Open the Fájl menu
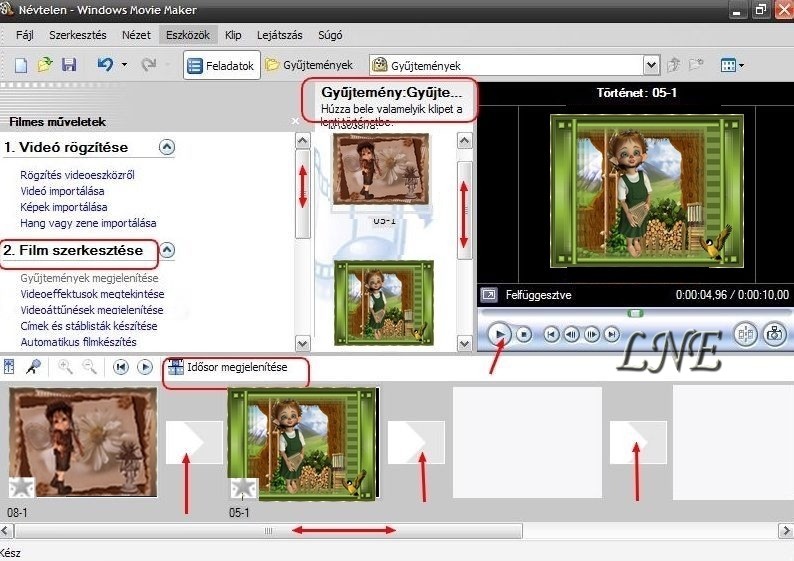794x561 pixels. [25, 35]
